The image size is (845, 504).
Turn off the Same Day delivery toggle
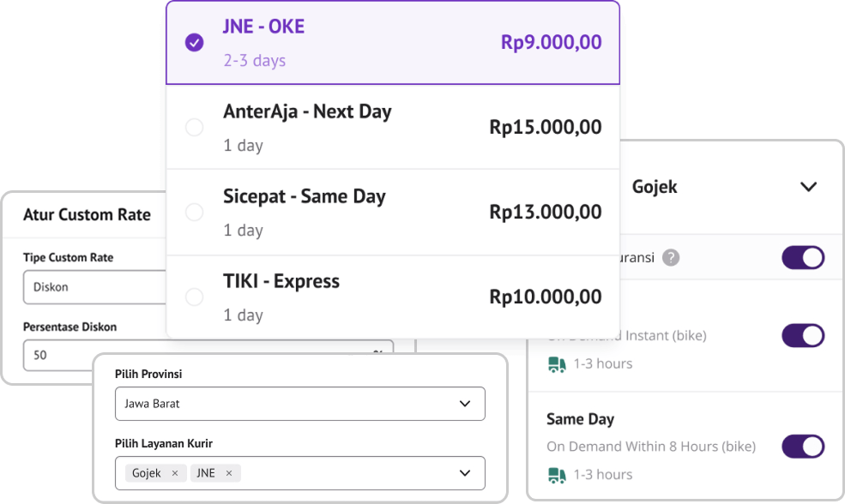[803, 447]
